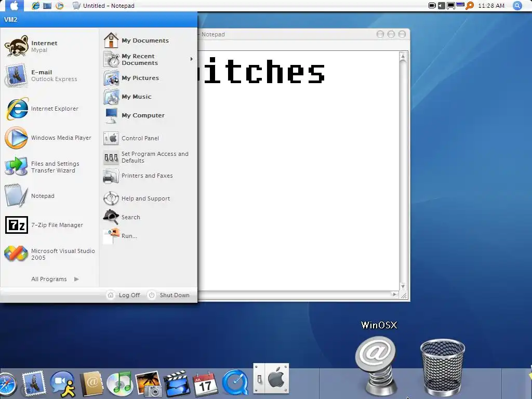Viewport: 532px width, 399px height.
Task: Open QuickTime Player dock icon
Action: (235, 383)
